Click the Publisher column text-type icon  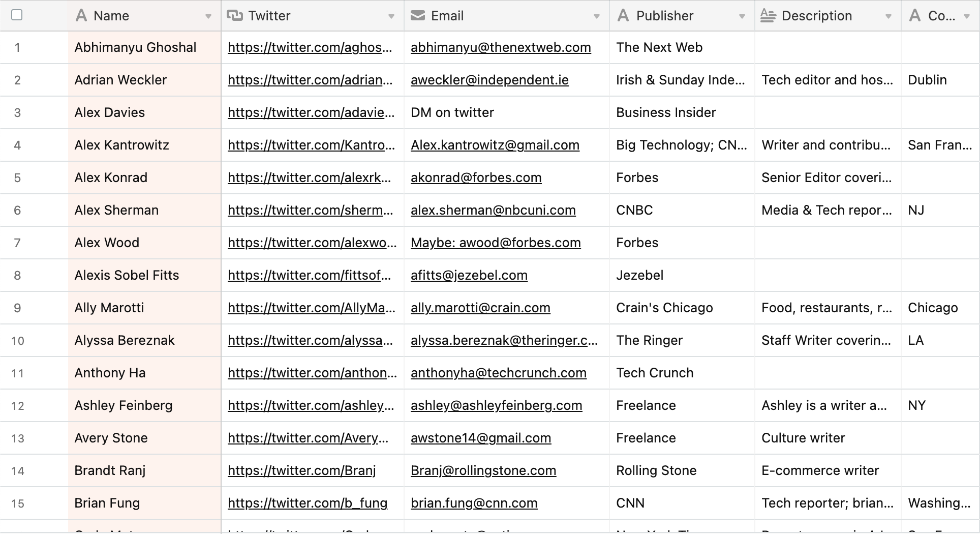tap(623, 16)
